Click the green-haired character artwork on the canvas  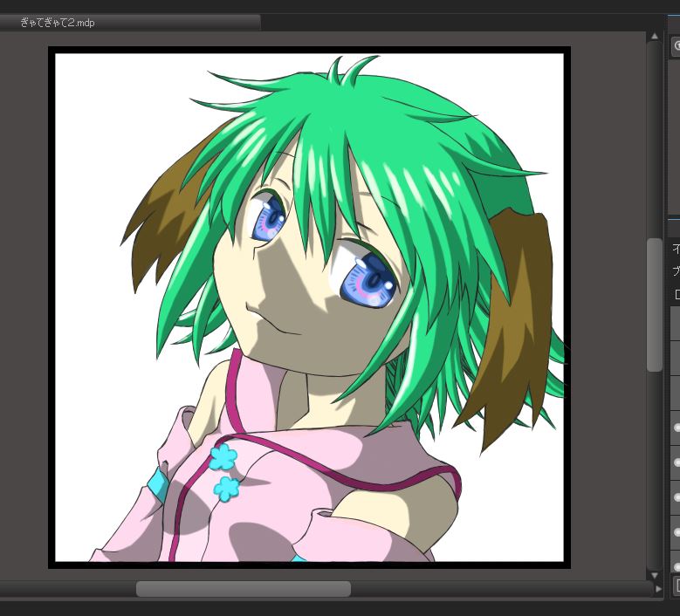[309, 307]
